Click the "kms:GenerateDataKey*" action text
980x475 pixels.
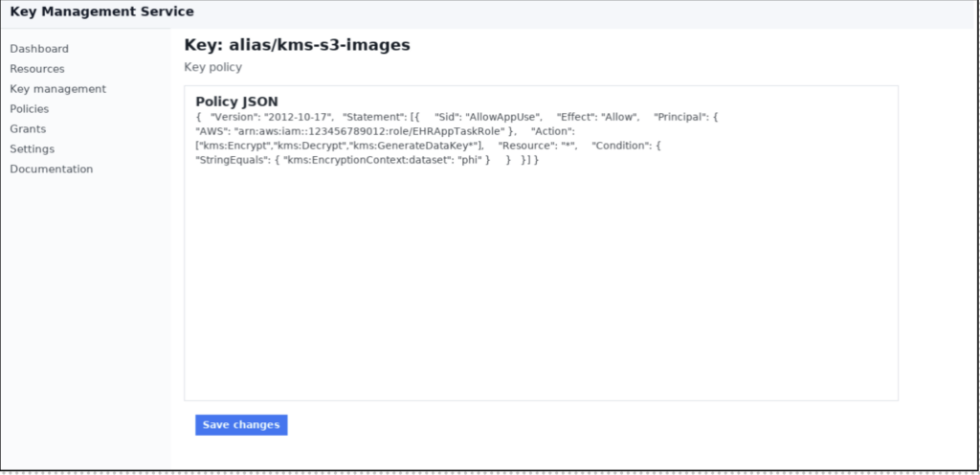coord(414,146)
